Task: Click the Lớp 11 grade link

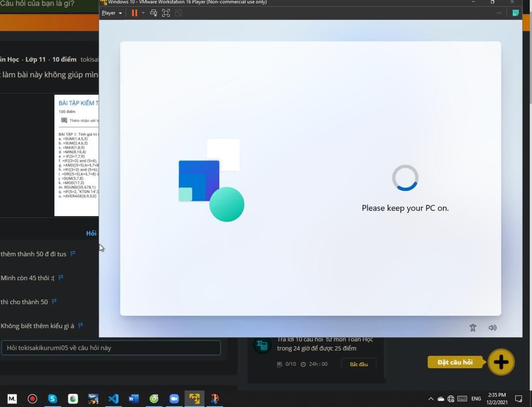Action: pyautogui.click(x=35, y=59)
